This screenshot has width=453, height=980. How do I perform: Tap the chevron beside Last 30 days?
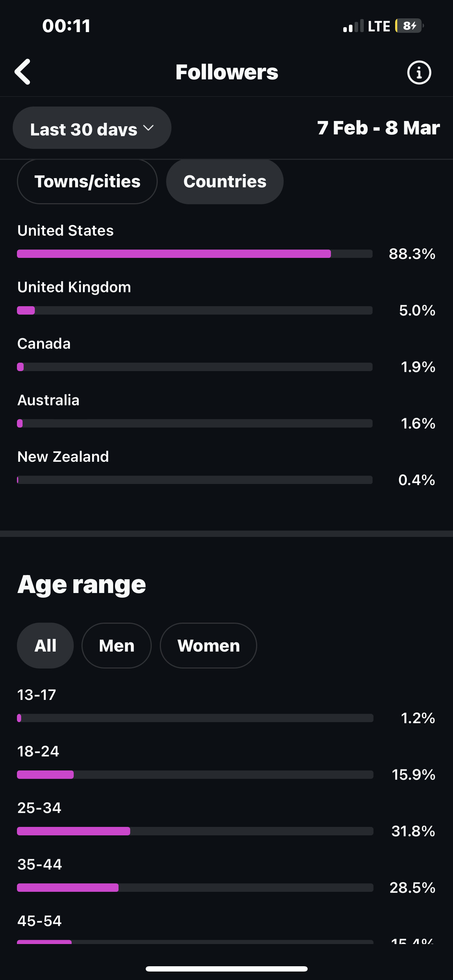coord(148,128)
